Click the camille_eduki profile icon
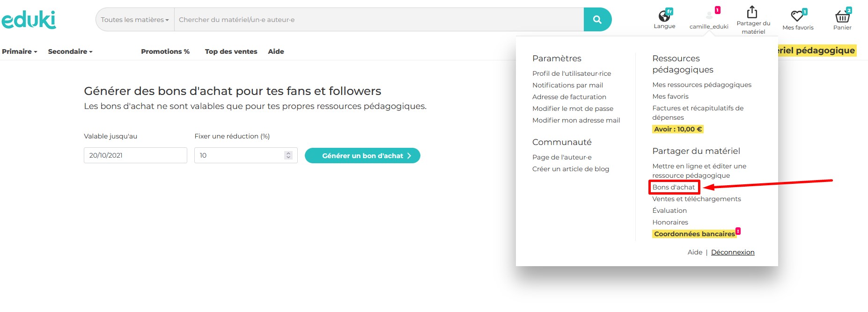Viewport: 868px width, 312px height. coord(709,15)
